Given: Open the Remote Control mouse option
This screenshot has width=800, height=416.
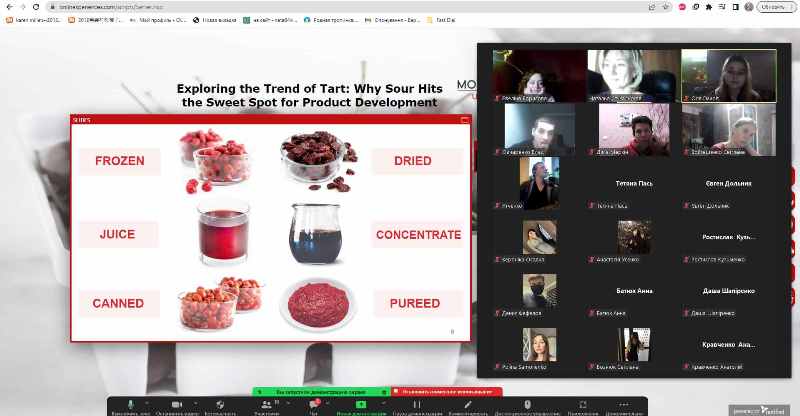Looking at the screenshot, I should (527, 405).
